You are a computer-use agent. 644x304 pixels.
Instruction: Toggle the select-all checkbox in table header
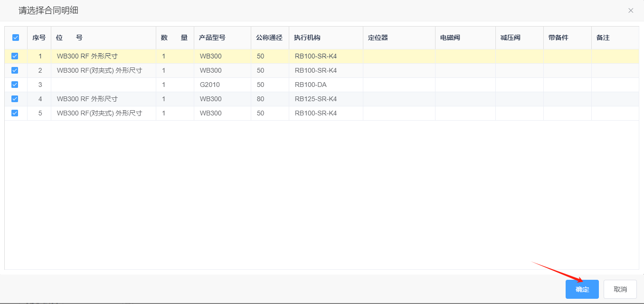16,38
